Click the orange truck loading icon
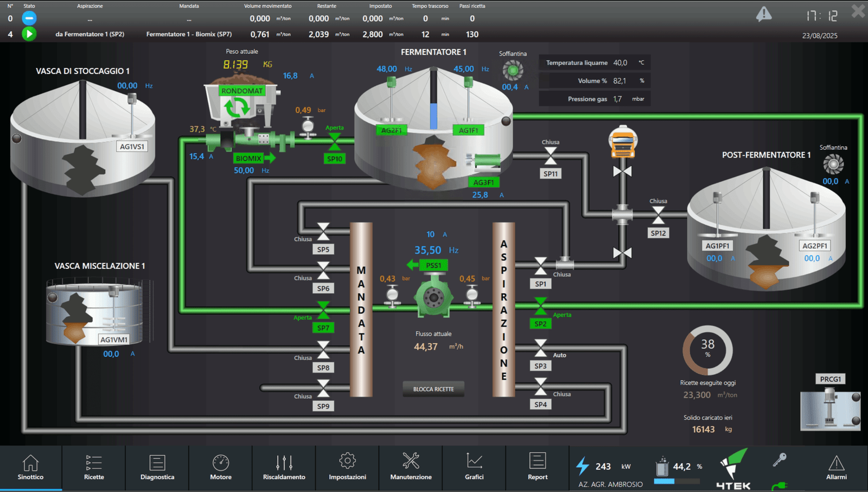The height and width of the screenshot is (492, 868). coord(622,142)
